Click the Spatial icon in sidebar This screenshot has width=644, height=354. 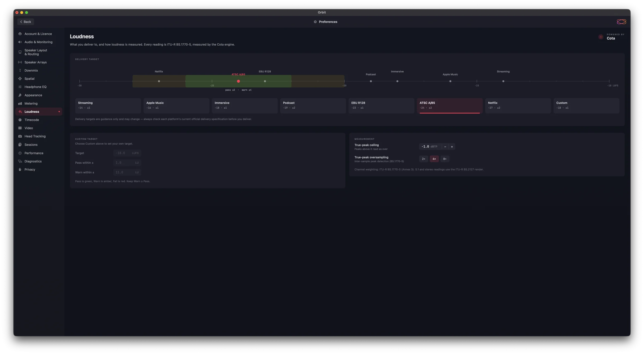(x=20, y=79)
